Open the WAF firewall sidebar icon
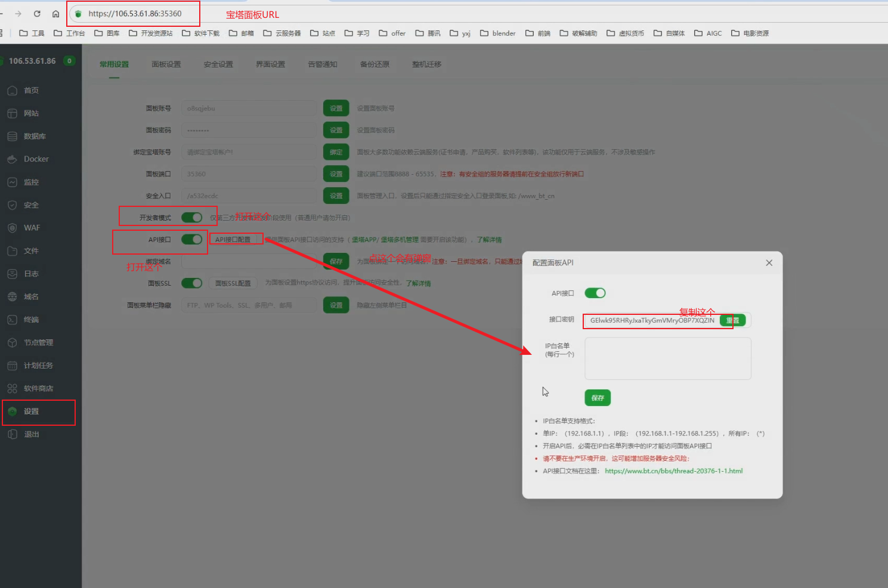Screen dimensions: 888x588 (12, 228)
